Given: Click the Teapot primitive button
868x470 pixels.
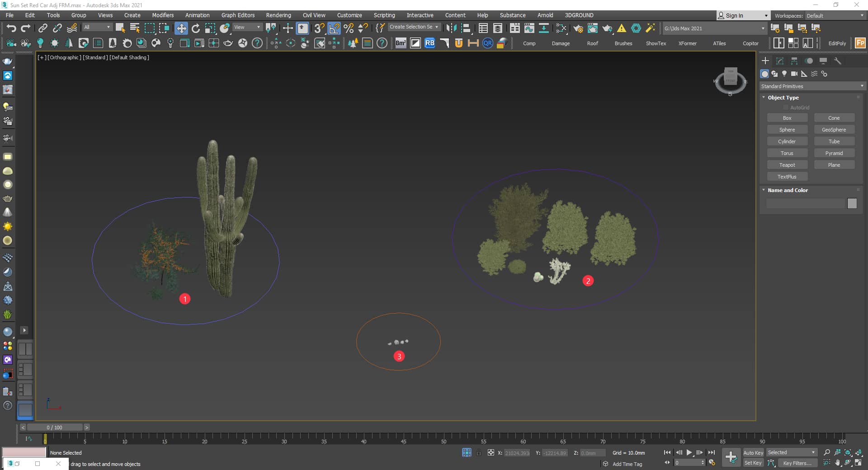Looking at the screenshot, I should pos(787,165).
